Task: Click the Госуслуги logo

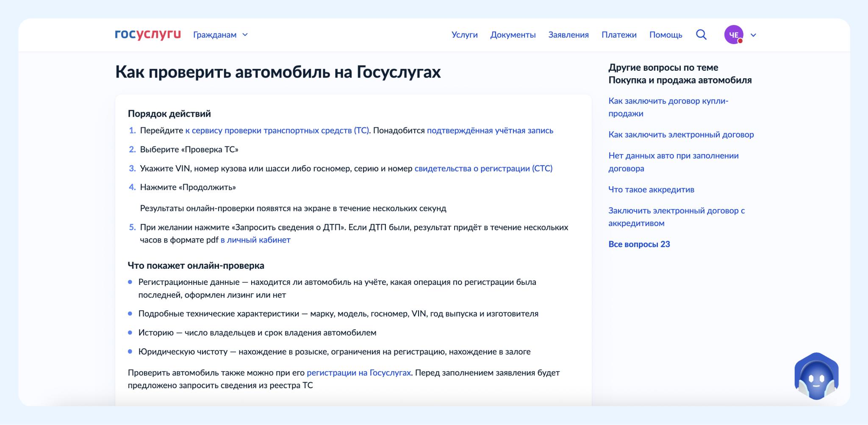Action: point(147,35)
